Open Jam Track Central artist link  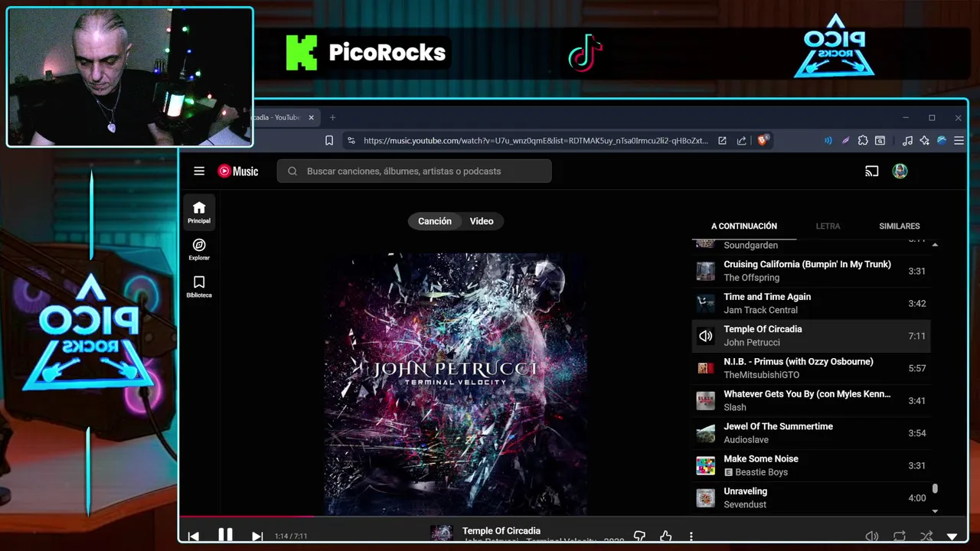[x=761, y=310]
